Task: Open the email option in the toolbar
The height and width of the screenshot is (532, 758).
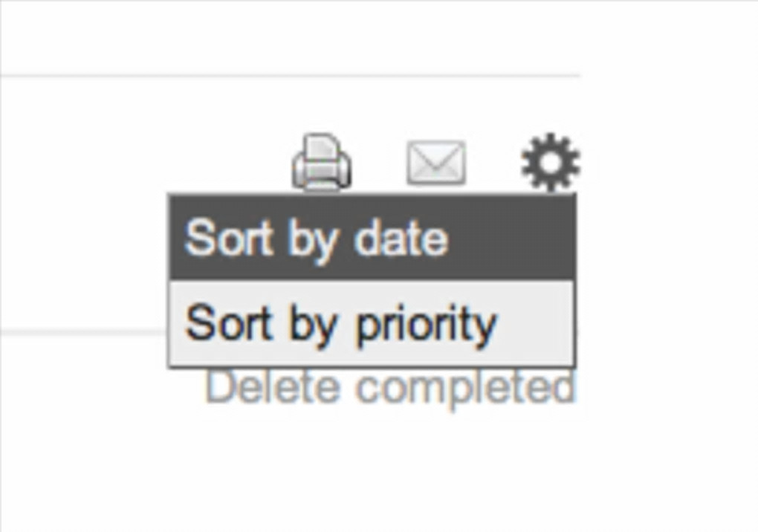Action: coord(436,162)
